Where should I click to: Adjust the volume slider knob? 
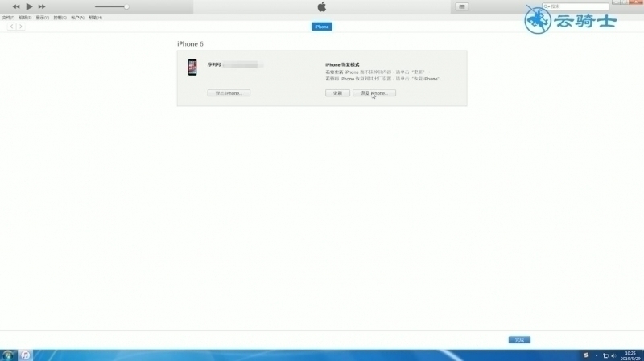click(x=126, y=6)
